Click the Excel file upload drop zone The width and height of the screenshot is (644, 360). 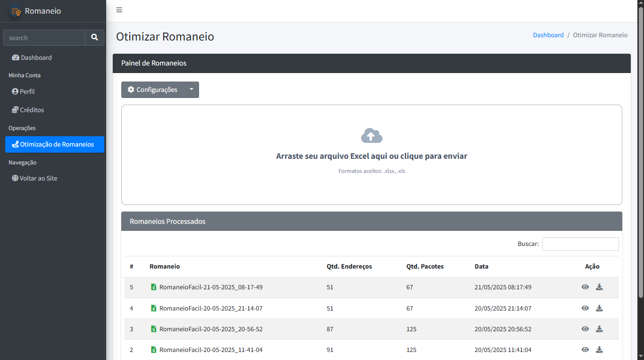pyautogui.click(x=372, y=155)
